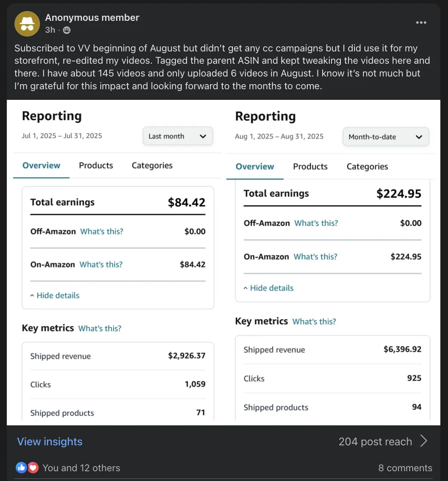Click the Anonymous member avatar icon
The width and height of the screenshot is (448, 481).
(27, 24)
